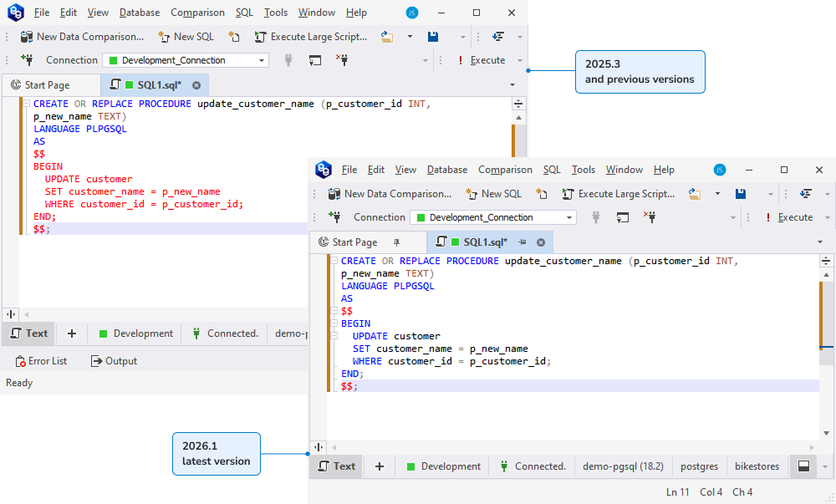Click Output in the back window
Viewport: 836px width, 504px height.
coord(114,361)
